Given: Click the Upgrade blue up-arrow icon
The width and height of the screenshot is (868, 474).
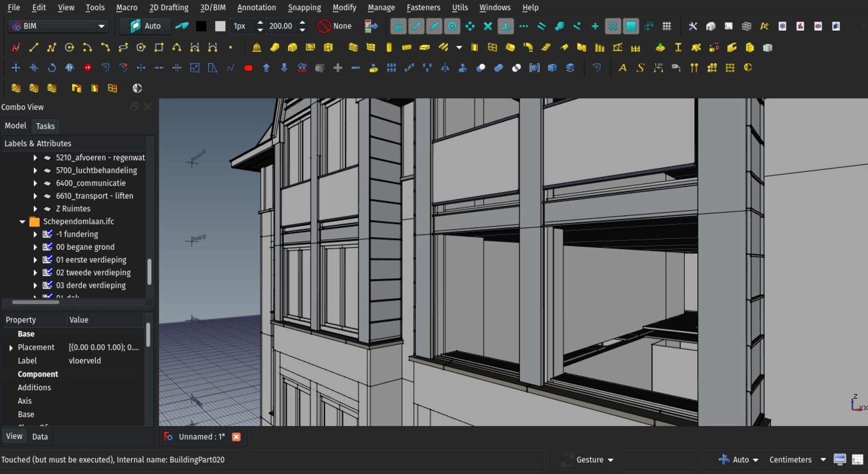Looking at the screenshot, I should 266,68.
